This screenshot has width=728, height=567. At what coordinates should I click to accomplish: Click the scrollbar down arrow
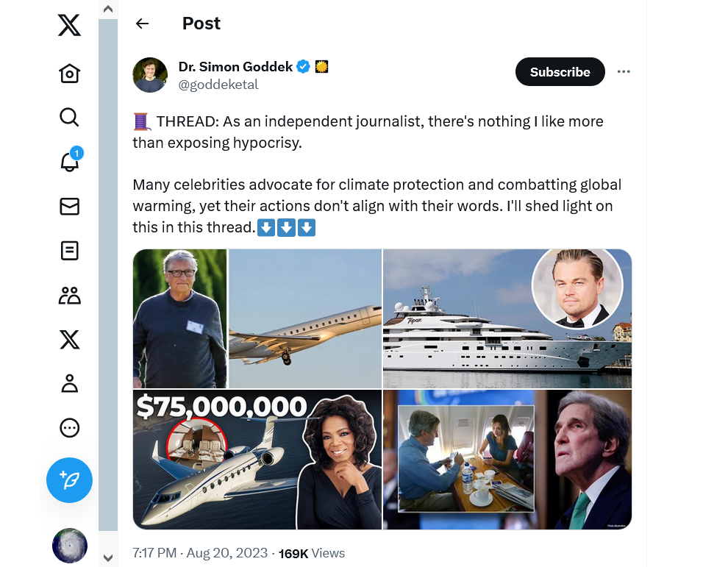point(107,557)
